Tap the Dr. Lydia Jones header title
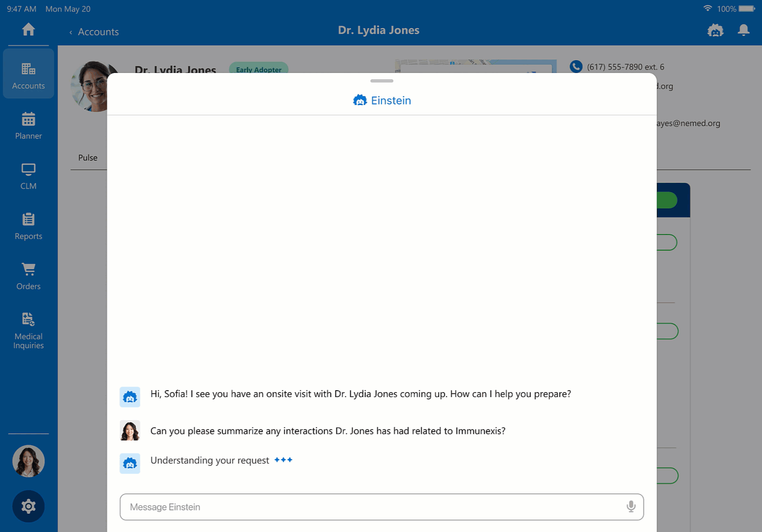 coord(379,31)
